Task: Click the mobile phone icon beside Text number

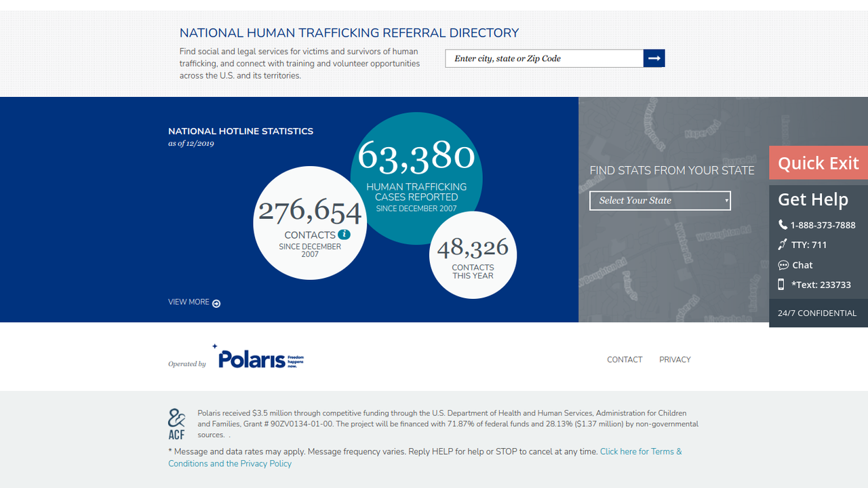Action: click(781, 285)
